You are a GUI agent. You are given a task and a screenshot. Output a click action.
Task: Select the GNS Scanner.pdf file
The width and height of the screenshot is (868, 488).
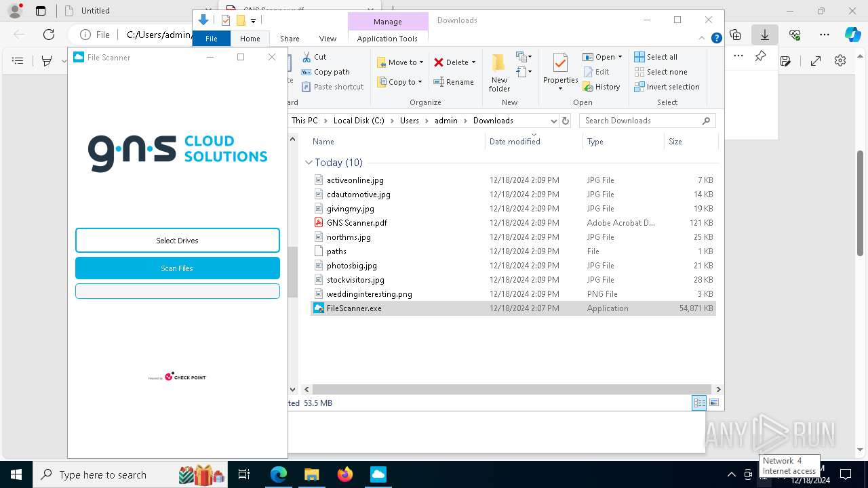pos(513,223)
